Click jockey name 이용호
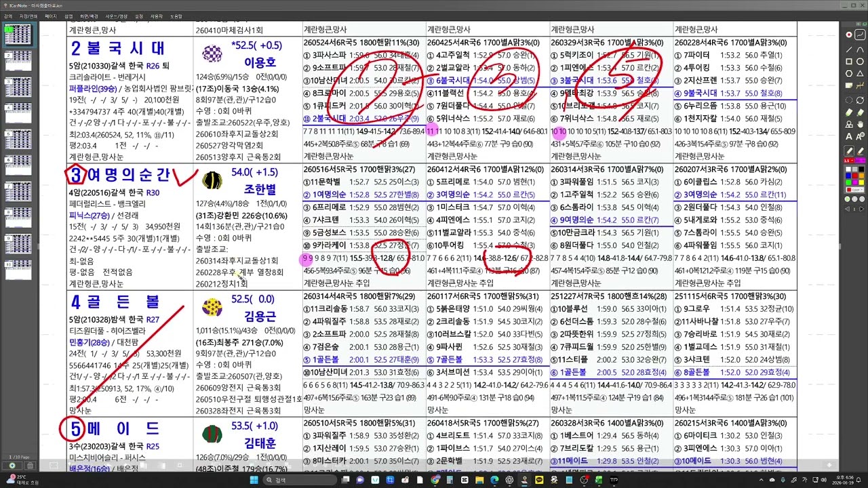This screenshot has height=488, width=868. pos(260,62)
